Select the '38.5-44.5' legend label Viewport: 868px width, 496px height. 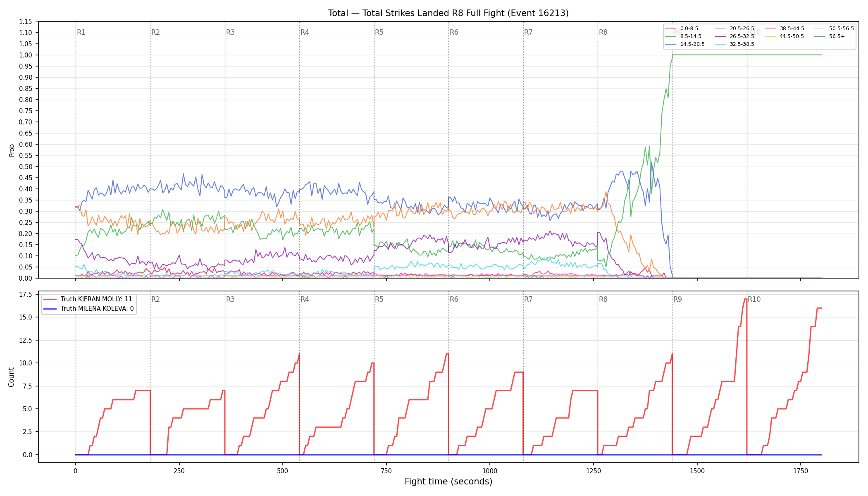(792, 29)
